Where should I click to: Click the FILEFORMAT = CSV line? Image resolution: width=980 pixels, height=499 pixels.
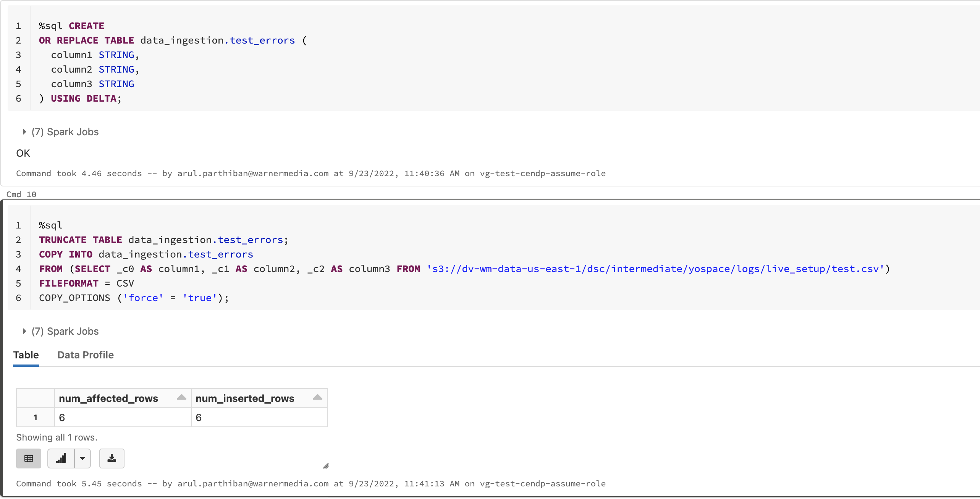pyautogui.click(x=86, y=284)
